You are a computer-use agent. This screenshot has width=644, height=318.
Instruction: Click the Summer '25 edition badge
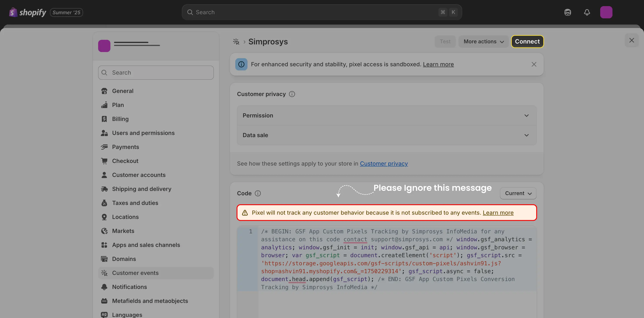66,12
